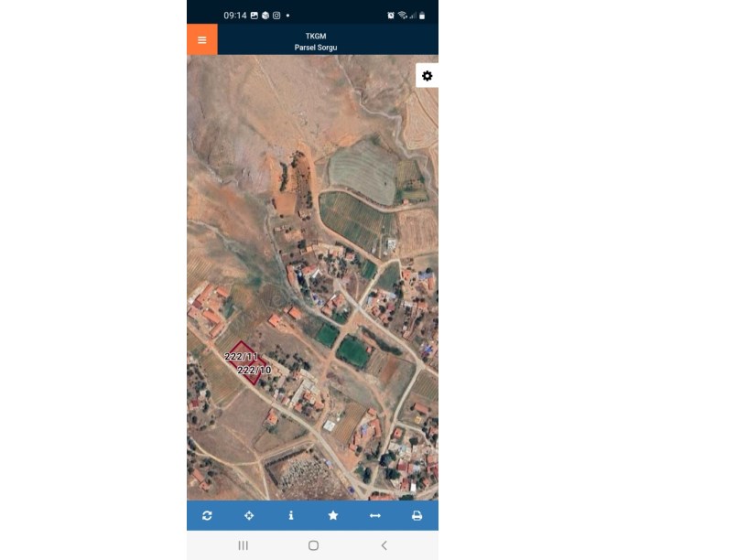Tap the gallery notification icon in status bar

(x=254, y=16)
